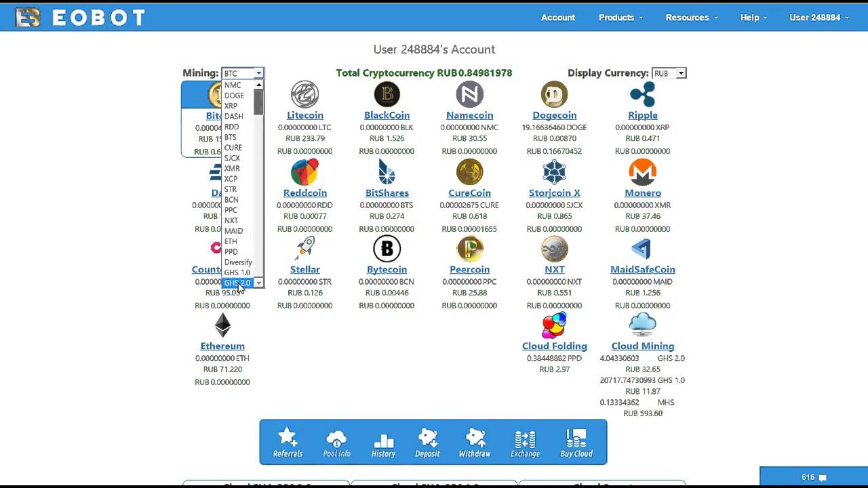Click the BlackCoin coin icon
This screenshot has height=488, width=868.
coord(387,95)
